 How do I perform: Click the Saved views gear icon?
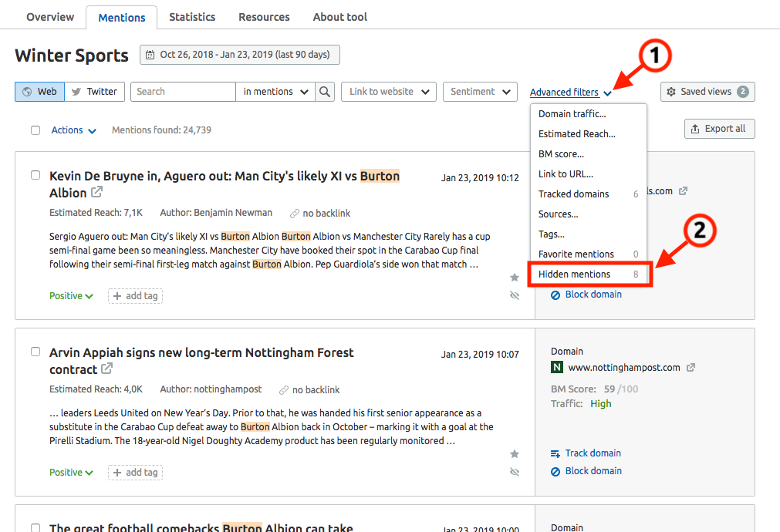tap(671, 92)
